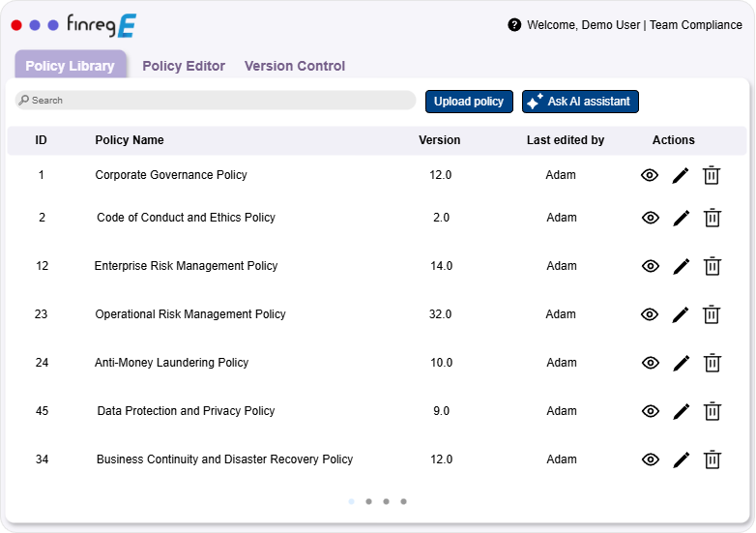
Task: Click the red window dot
Action: click(16, 25)
